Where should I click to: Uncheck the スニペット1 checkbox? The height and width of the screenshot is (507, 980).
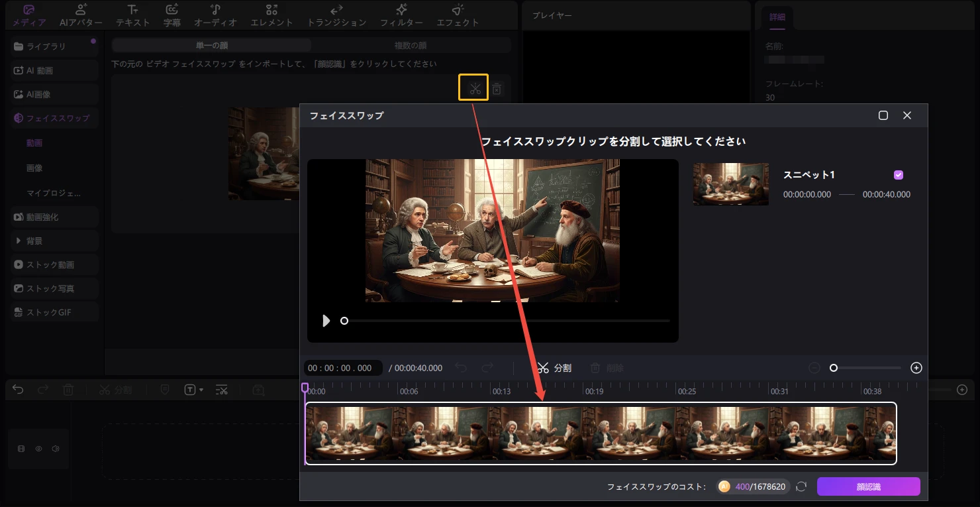[x=898, y=174]
